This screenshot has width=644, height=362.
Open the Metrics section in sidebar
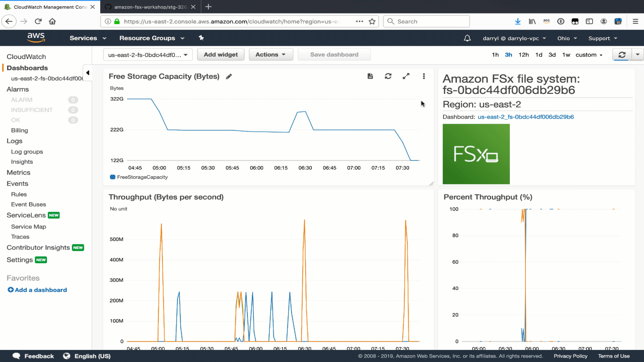click(19, 172)
